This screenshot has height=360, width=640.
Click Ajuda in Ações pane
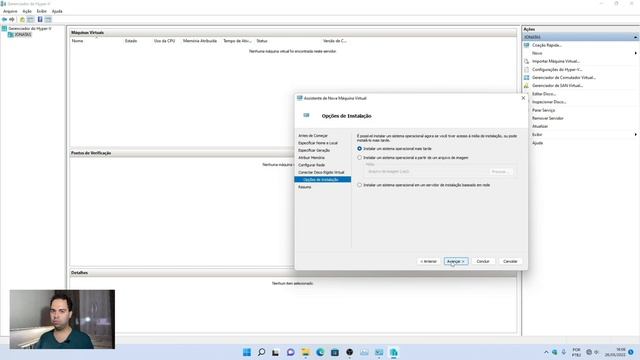(538, 143)
